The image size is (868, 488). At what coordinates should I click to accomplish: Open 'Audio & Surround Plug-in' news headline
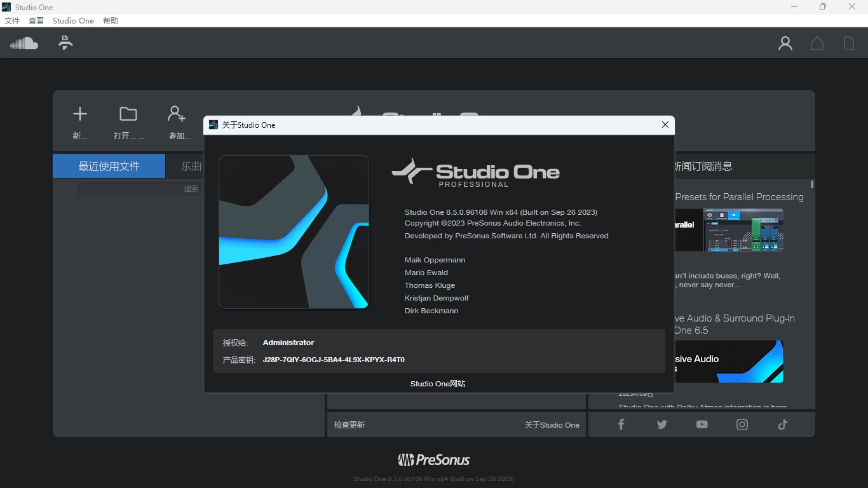tap(735, 324)
